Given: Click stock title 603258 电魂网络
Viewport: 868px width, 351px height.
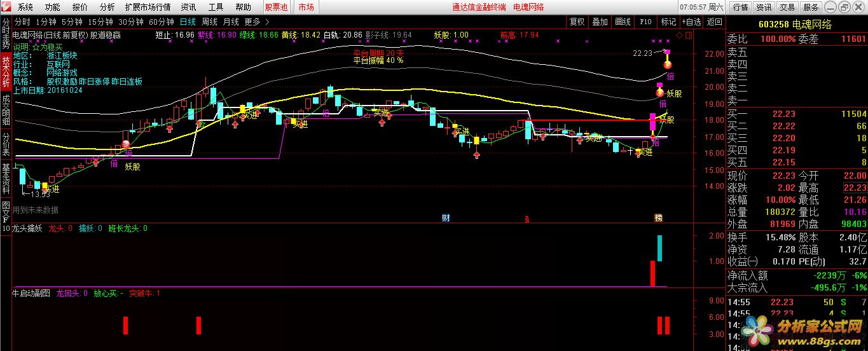Looking at the screenshot, I should tap(796, 24).
